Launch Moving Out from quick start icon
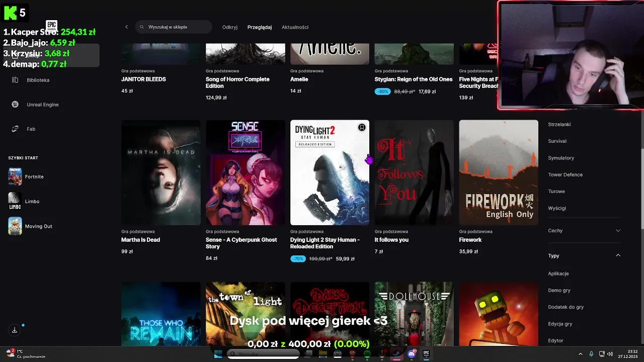This screenshot has width=644, height=362. (15, 226)
